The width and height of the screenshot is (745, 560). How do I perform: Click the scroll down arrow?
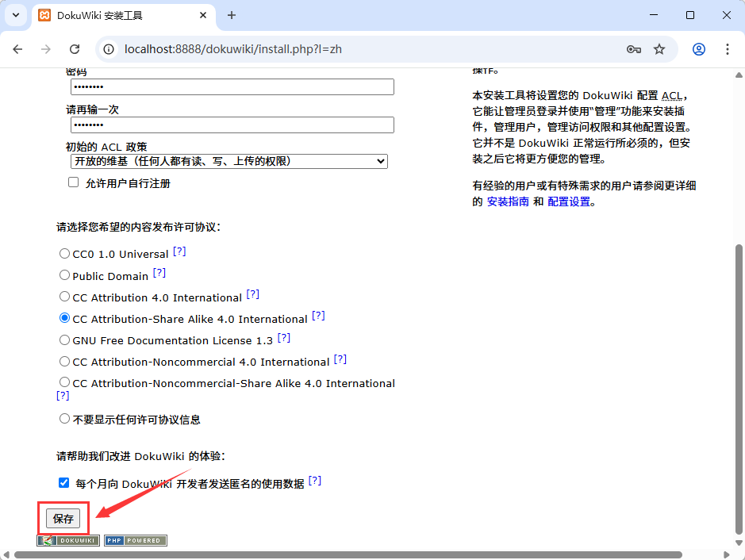(739, 543)
